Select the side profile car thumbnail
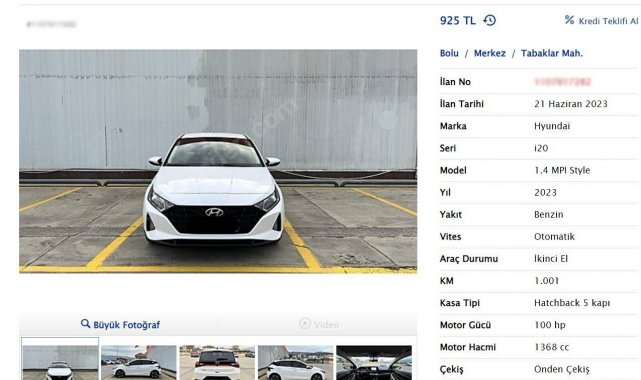 (139, 362)
